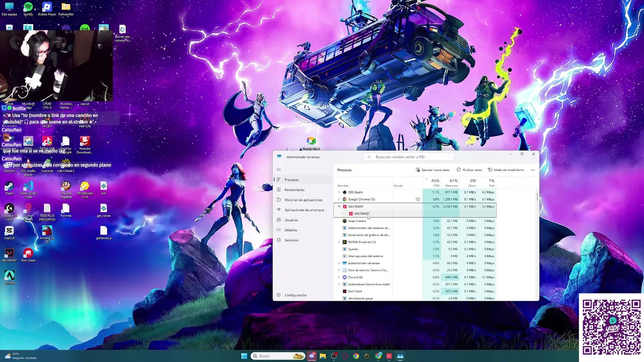Viewport: 644px width, 362px height.
Task: Expand the NVIDIA Broadcast (5) group
Action: tap(339, 242)
